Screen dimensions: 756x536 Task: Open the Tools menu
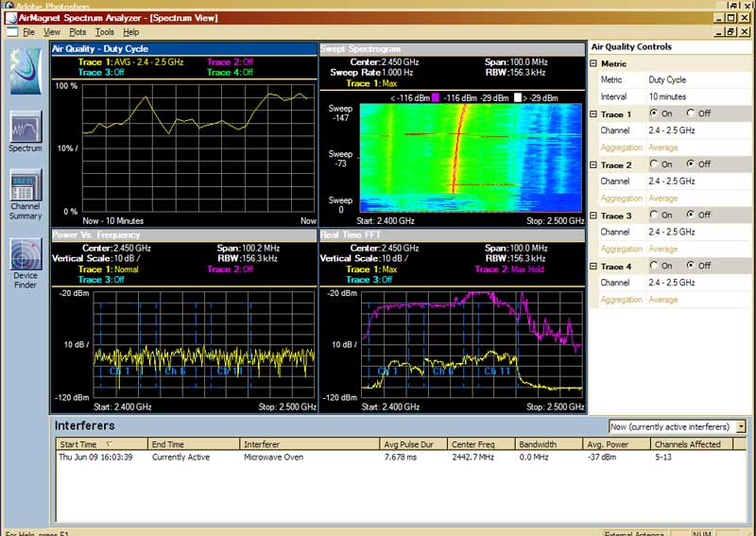pyautogui.click(x=105, y=32)
